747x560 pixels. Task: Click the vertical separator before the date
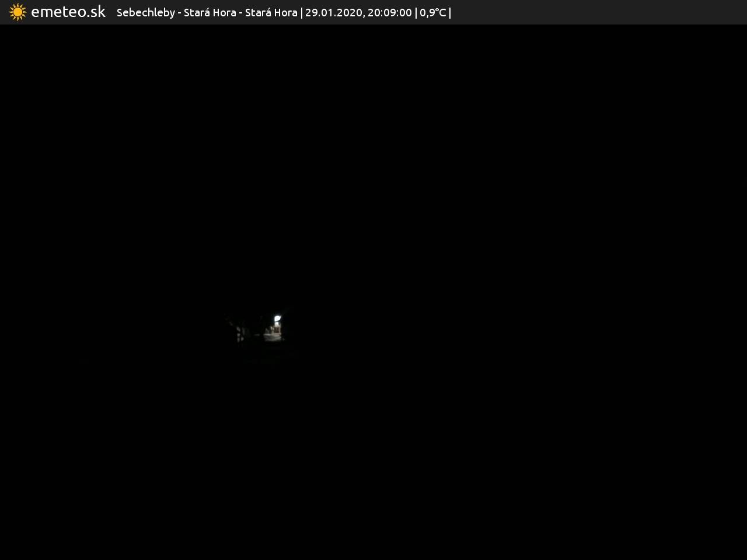click(301, 13)
